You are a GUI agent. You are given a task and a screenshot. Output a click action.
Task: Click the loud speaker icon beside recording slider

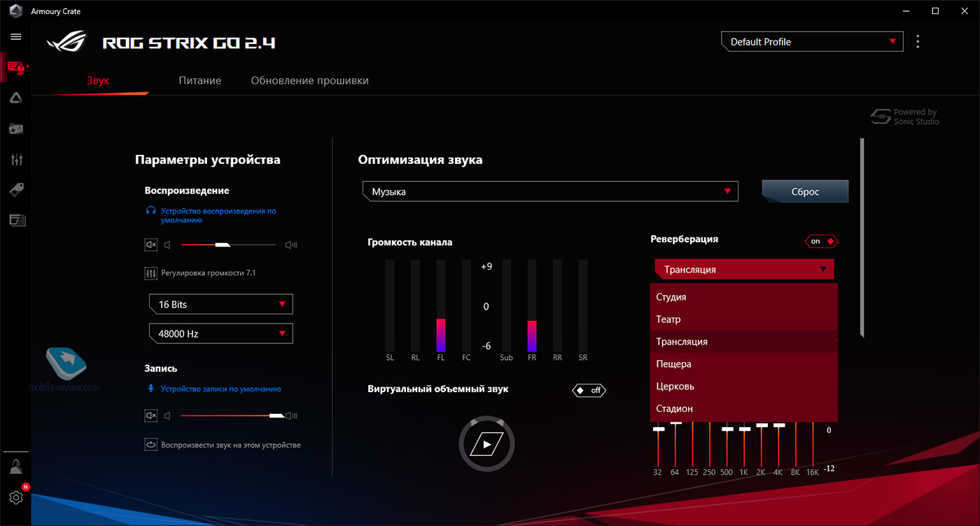(x=293, y=415)
